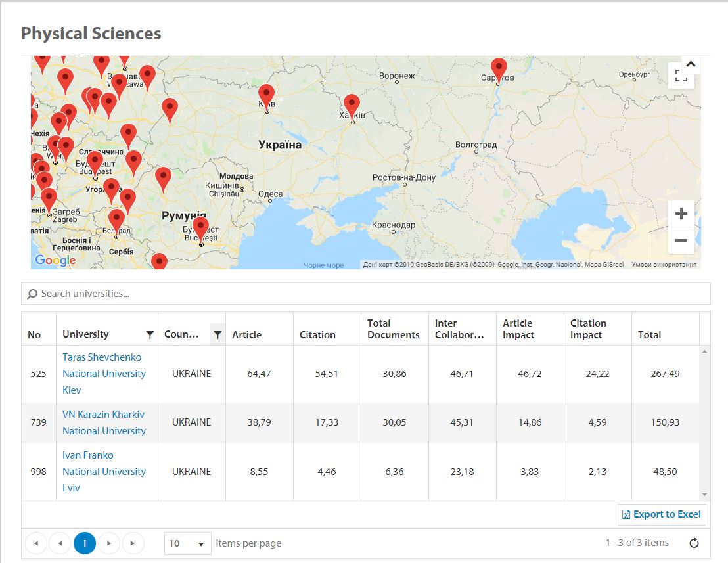Go to previous page
The width and height of the screenshot is (728, 563).
pyautogui.click(x=60, y=543)
